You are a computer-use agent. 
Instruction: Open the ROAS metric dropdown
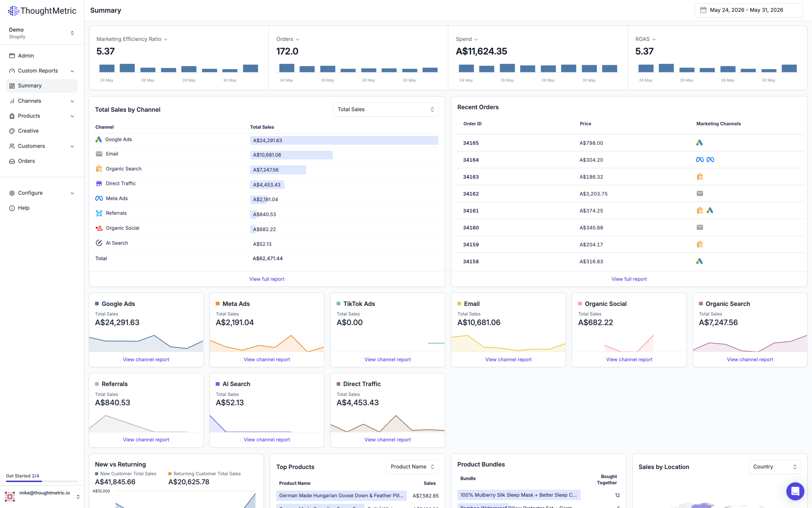coord(645,39)
